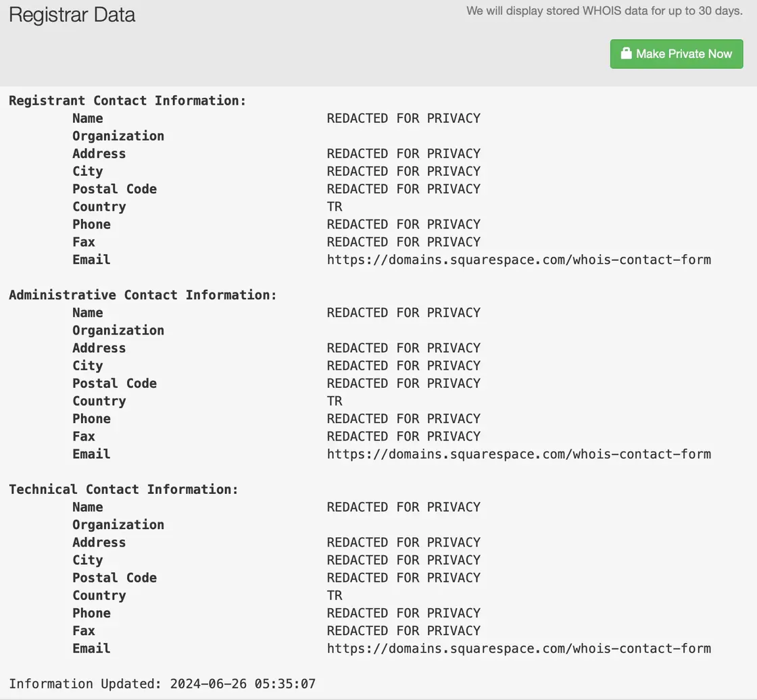Select the Administrative Contact Information heading
757x700 pixels.
point(143,295)
